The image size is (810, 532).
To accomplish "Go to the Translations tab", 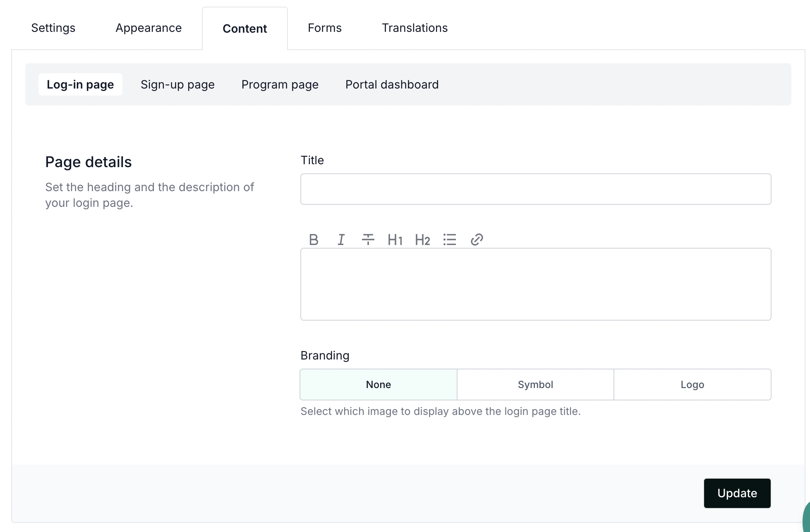I will [x=415, y=28].
